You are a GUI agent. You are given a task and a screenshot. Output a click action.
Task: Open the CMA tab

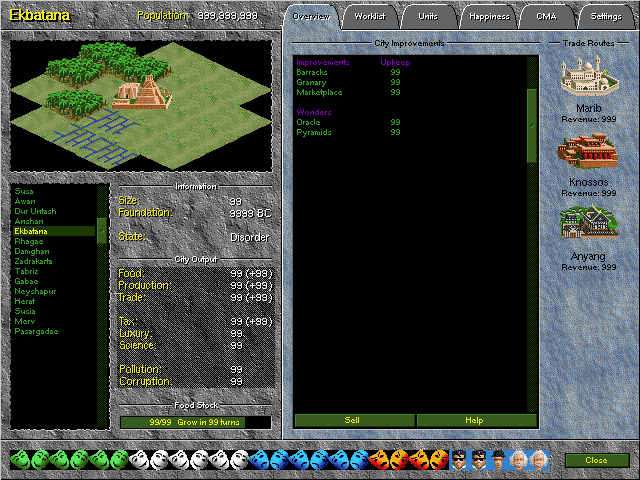point(547,17)
